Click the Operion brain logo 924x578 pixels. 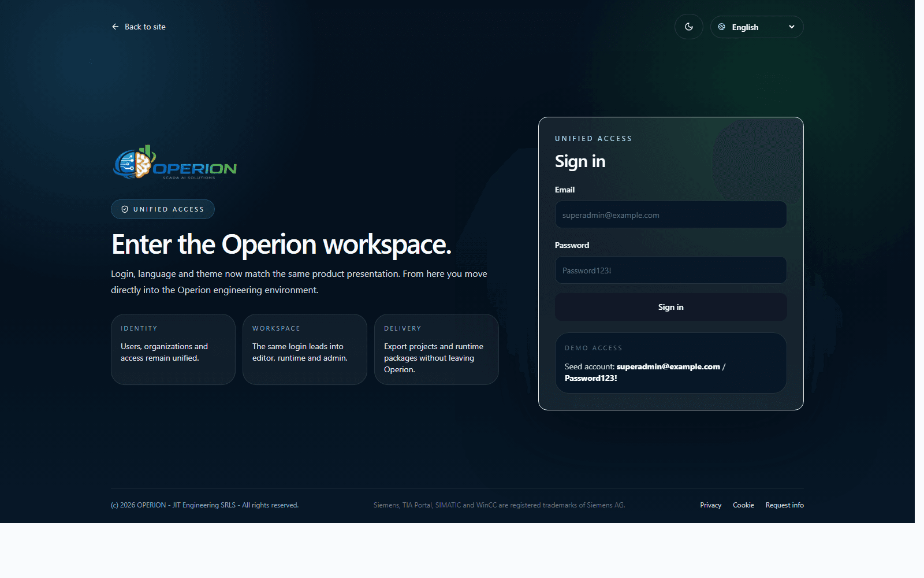(x=134, y=162)
